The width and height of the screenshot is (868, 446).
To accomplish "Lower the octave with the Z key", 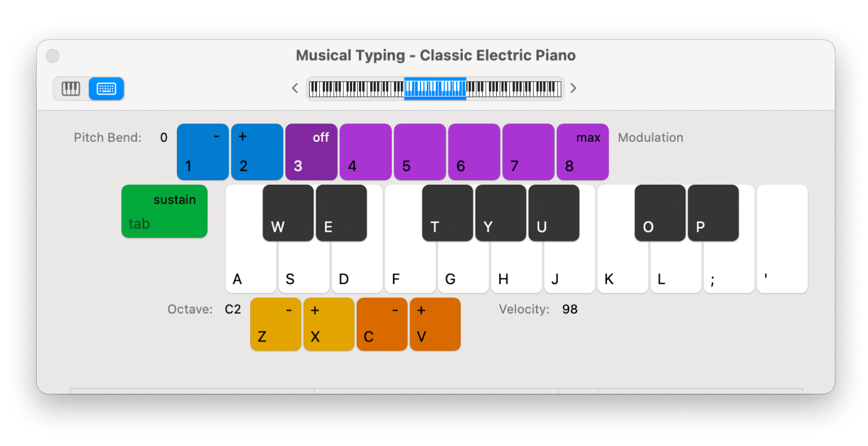I will point(275,324).
